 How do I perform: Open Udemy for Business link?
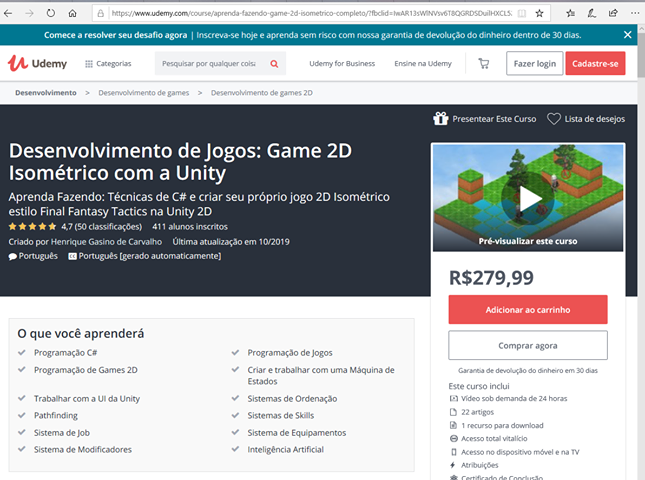[342, 64]
